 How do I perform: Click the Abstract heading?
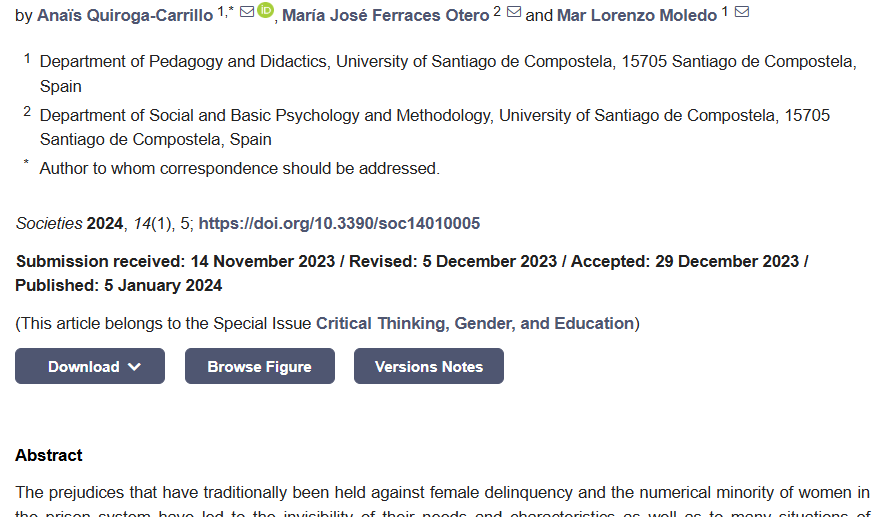tap(49, 455)
